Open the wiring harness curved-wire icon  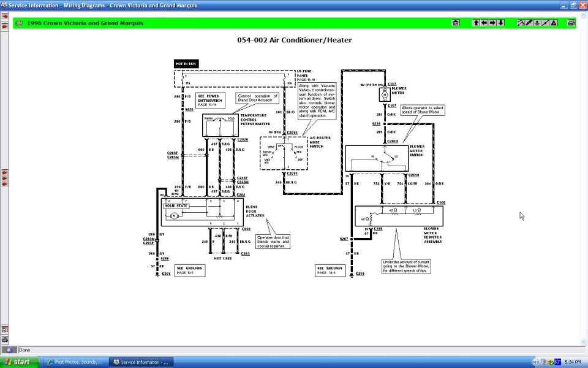521,23
